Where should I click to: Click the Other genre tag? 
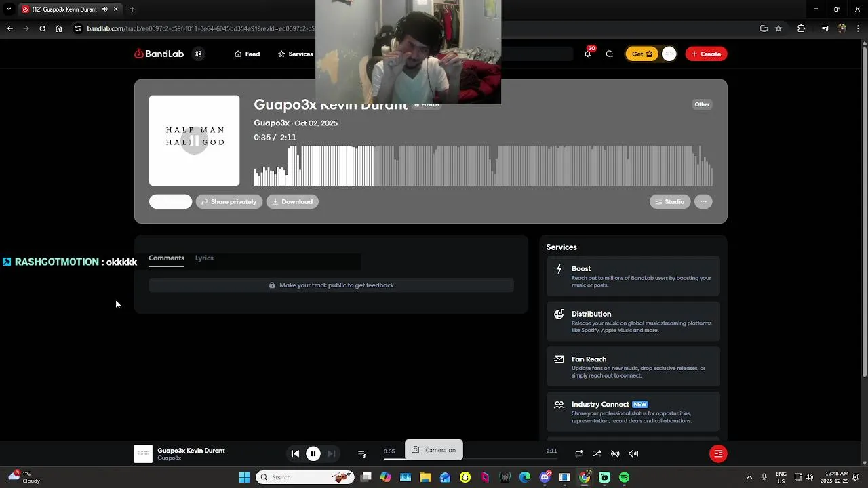[702, 104]
